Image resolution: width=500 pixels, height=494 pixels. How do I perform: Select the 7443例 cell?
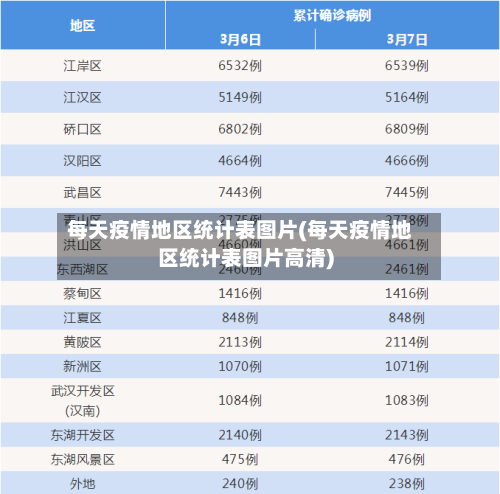click(x=240, y=192)
